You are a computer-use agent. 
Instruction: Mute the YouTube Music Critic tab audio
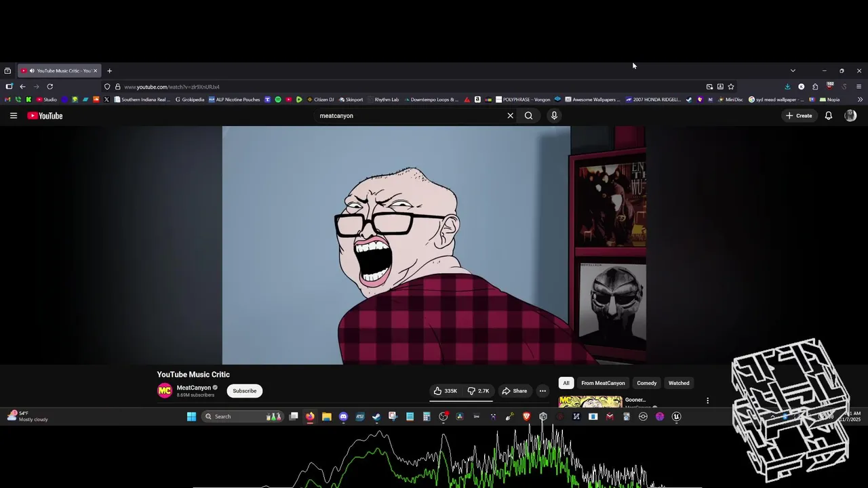(32, 70)
